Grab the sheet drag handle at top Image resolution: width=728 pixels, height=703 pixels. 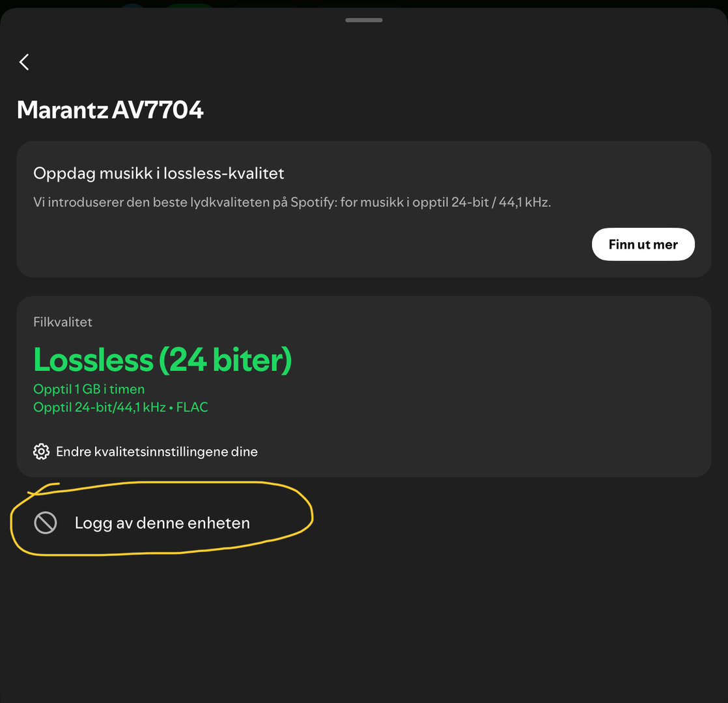364,20
